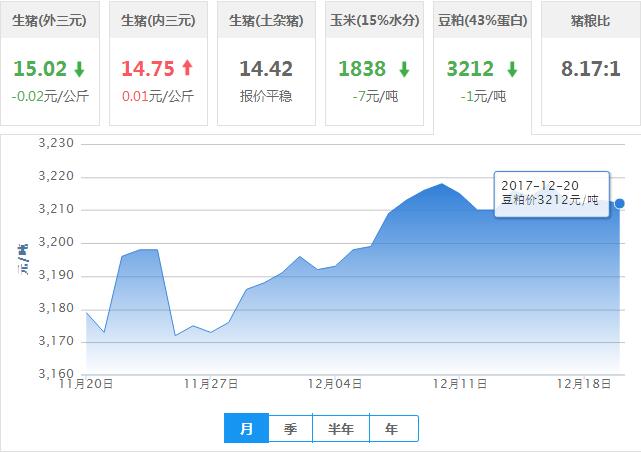Switch chart range to 半年
The width and height of the screenshot is (641, 452).
pyautogui.click(x=341, y=428)
